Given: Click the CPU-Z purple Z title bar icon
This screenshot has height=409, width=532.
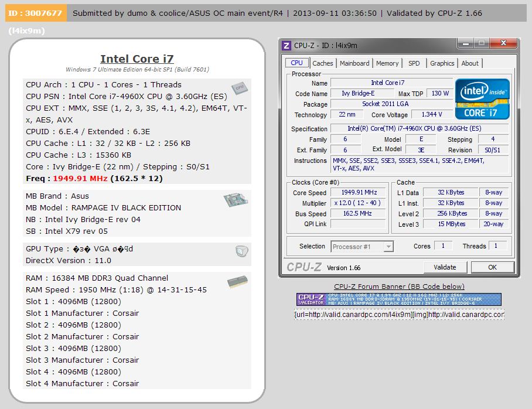Looking at the screenshot, I should [287, 46].
